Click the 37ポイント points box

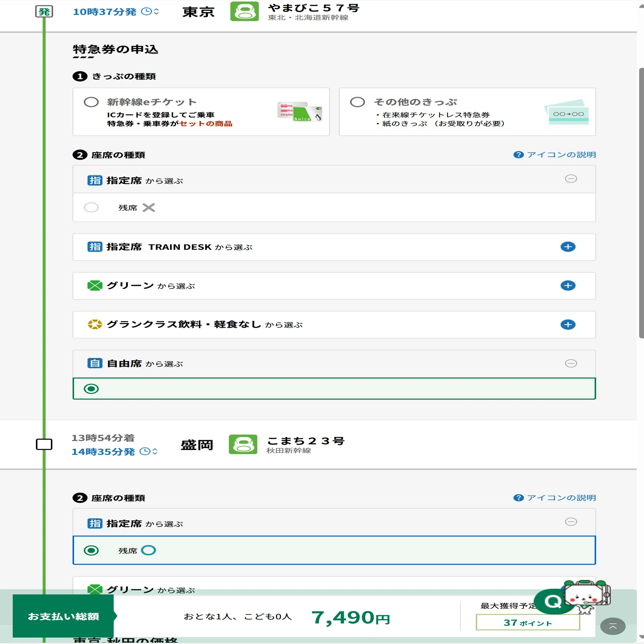(x=528, y=623)
